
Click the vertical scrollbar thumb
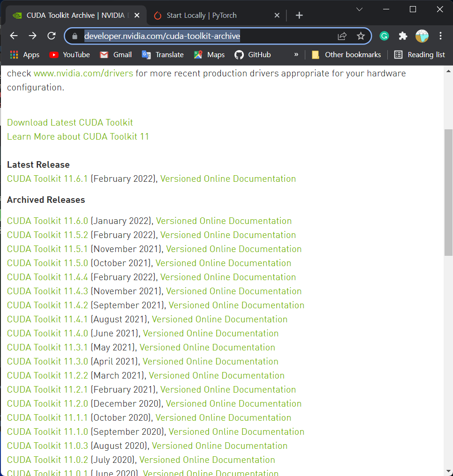tap(448, 193)
